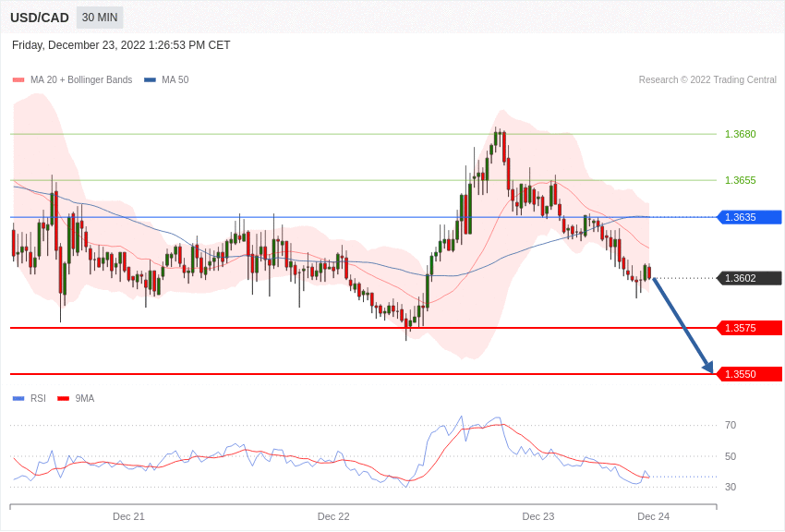Click the red 1.3550 target price tag
Image resolution: width=785 pixels, height=532 pixels.
pyautogui.click(x=750, y=374)
